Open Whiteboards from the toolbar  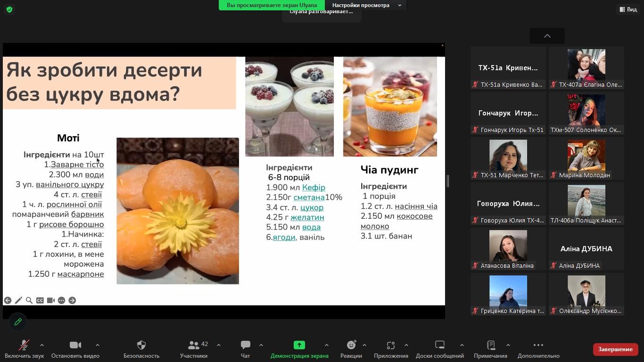pyautogui.click(x=439, y=346)
